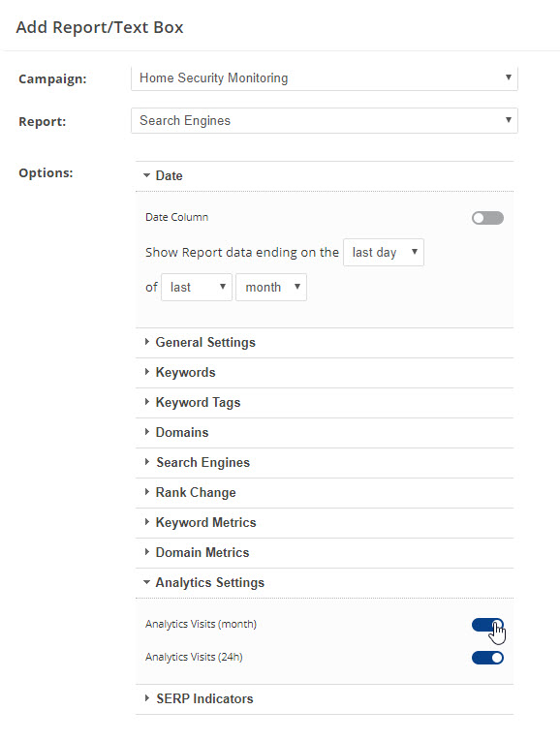Open the Campaign dropdown

(x=325, y=78)
